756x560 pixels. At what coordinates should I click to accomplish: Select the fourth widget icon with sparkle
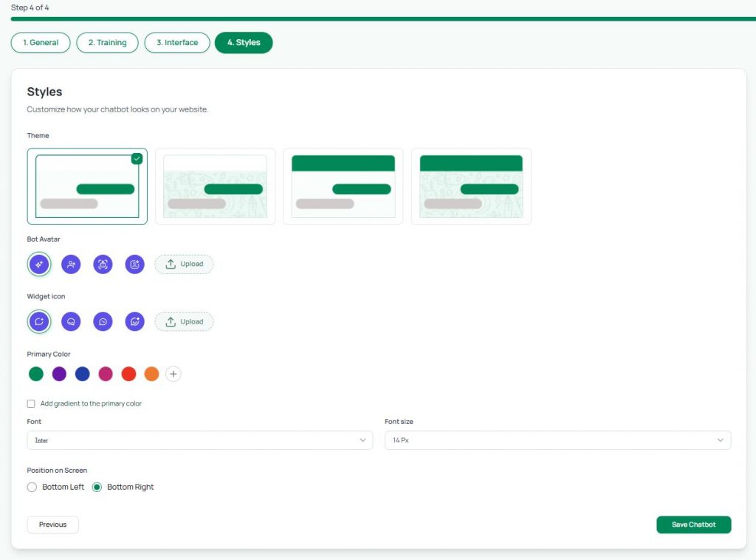pyautogui.click(x=134, y=321)
